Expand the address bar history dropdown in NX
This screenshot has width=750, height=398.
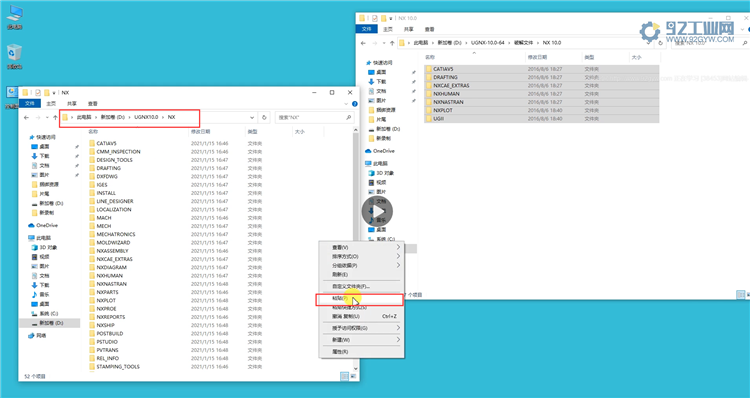coord(252,117)
